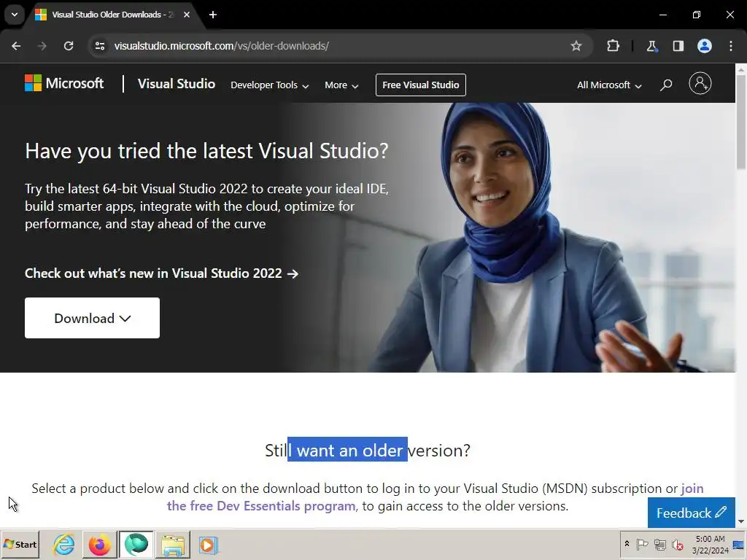Launch Firefox from taskbar

99,545
